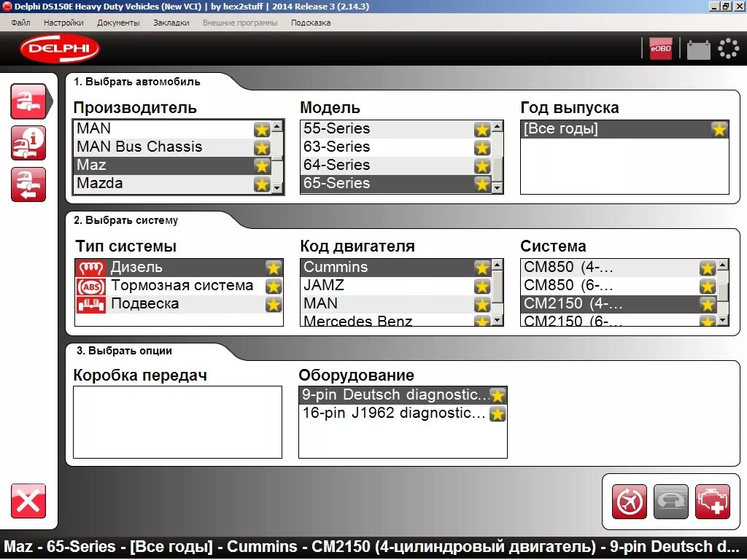This screenshot has width=747, height=560.
Task: Select engine code JAMZ
Action: 396,285
